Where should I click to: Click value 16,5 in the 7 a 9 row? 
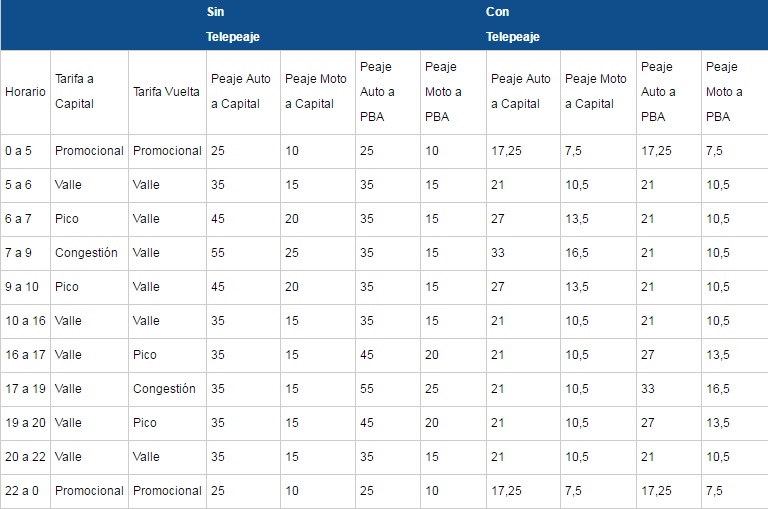(x=577, y=253)
